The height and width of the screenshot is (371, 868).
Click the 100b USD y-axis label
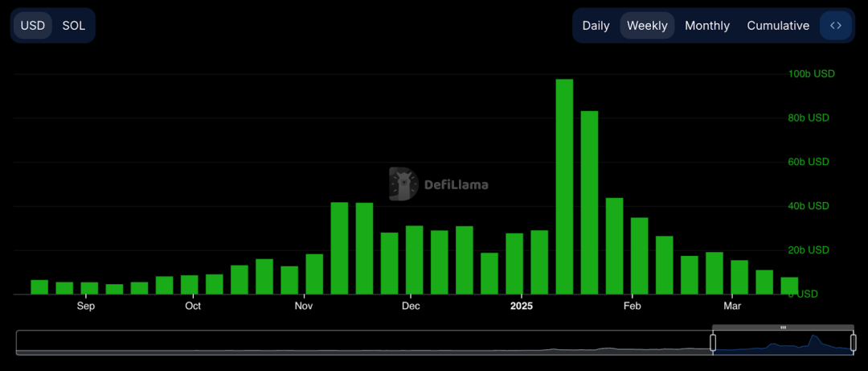click(811, 74)
